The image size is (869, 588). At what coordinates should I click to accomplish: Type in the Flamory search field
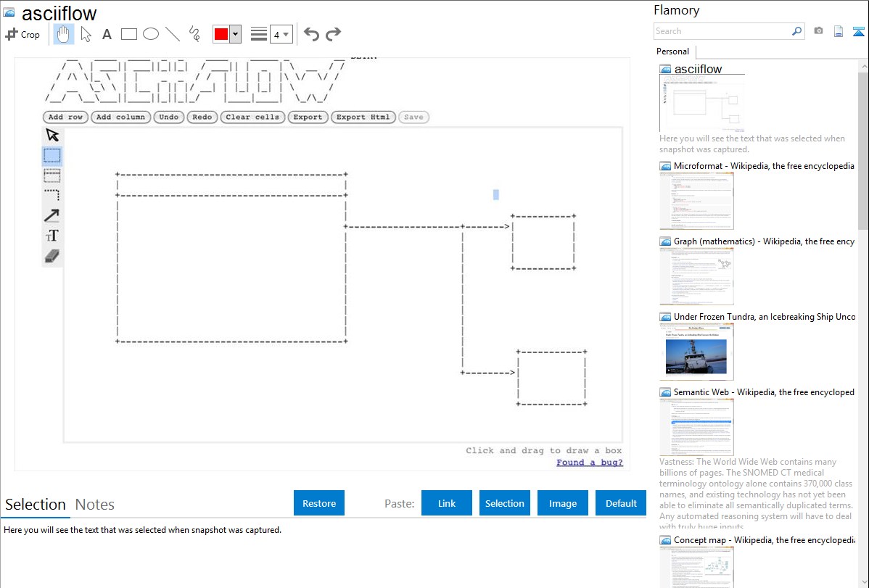[x=722, y=31]
